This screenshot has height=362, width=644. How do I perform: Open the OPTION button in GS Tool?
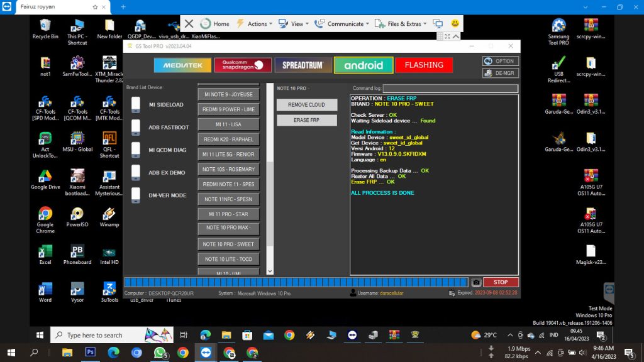click(500, 61)
